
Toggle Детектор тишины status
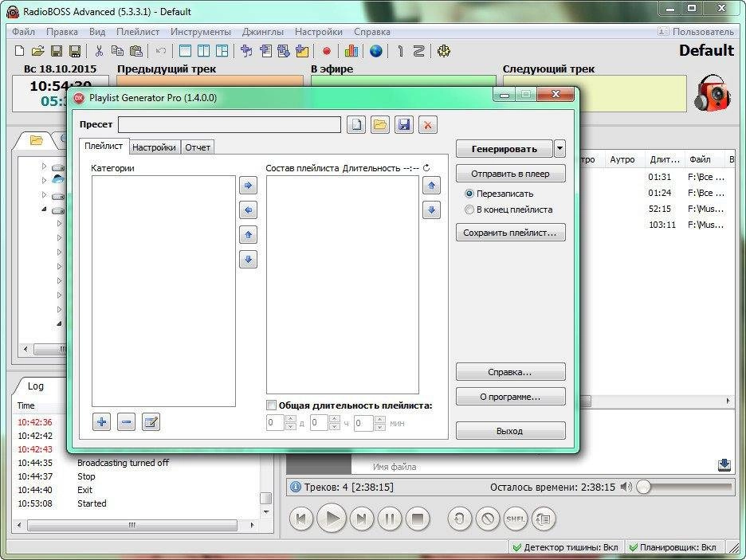point(565,547)
